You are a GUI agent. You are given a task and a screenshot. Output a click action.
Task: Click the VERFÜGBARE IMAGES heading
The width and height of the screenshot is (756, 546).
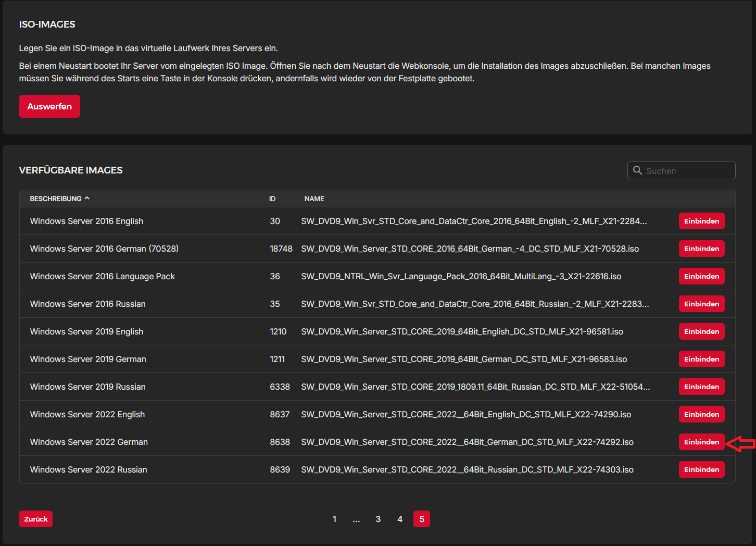(71, 170)
